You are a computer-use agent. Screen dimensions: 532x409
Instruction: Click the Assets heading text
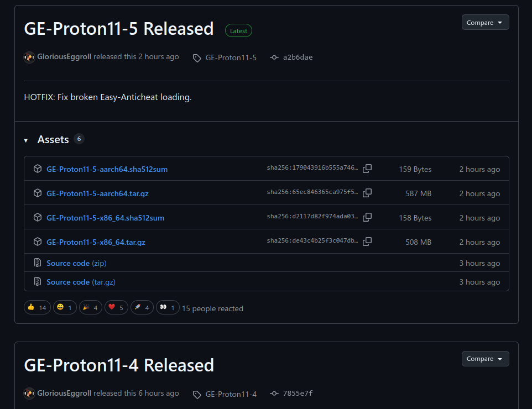tap(53, 139)
